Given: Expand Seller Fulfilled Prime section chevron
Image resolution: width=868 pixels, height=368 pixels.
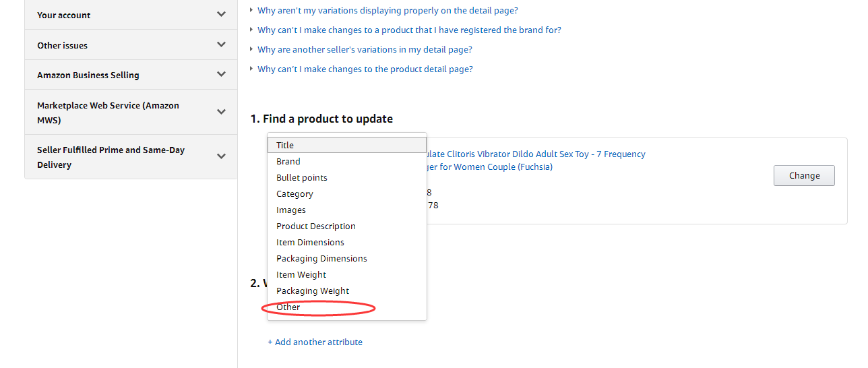Looking at the screenshot, I should coord(221,156).
